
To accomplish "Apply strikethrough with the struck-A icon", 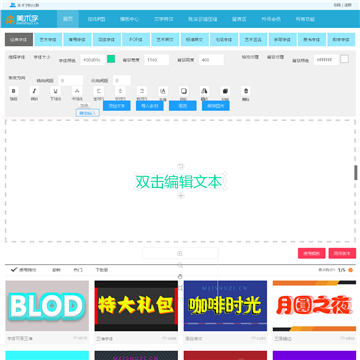I will (x=77, y=91).
